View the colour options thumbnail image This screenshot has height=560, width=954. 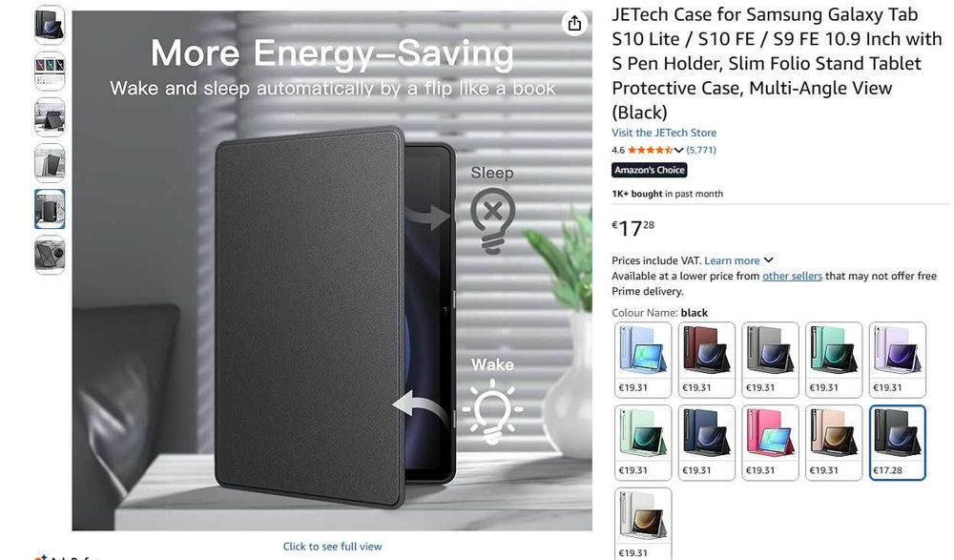50,72
